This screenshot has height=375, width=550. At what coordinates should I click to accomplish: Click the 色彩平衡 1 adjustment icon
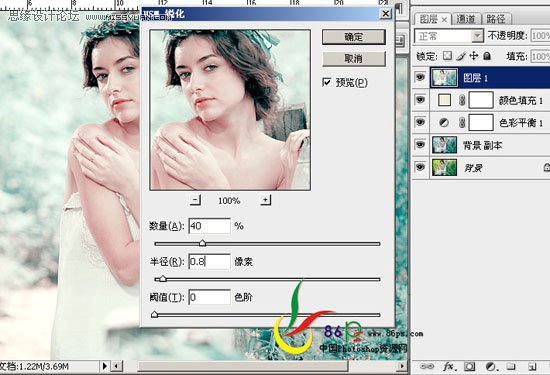[444, 122]
